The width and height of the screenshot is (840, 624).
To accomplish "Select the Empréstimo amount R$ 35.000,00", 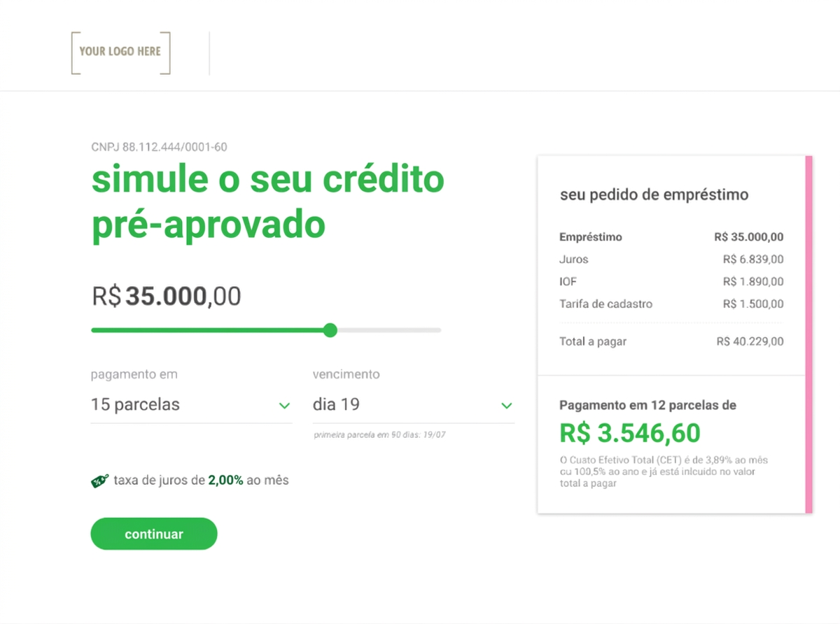I will 749,236.
